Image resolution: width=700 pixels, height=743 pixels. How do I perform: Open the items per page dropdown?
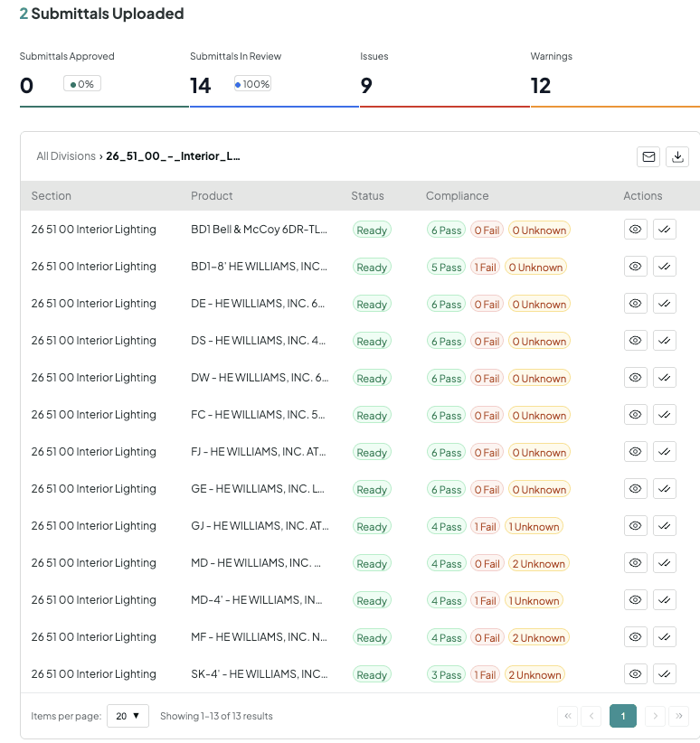(x=128, y=716)
